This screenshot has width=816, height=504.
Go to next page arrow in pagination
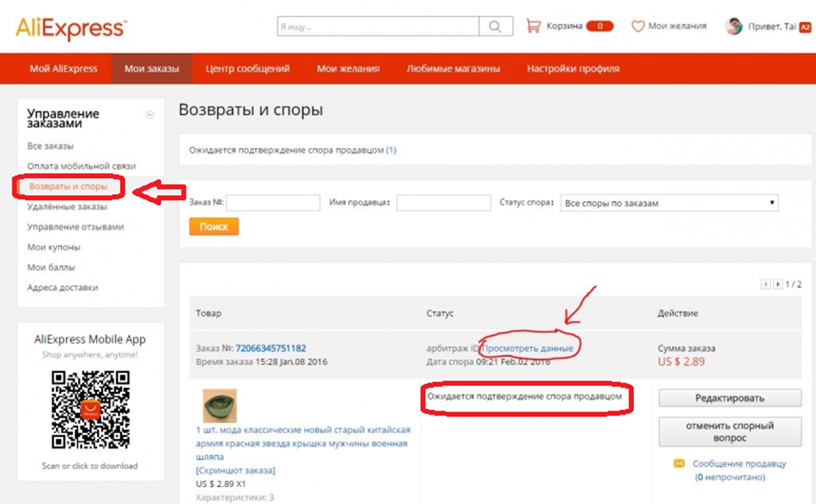coord(778,285)
